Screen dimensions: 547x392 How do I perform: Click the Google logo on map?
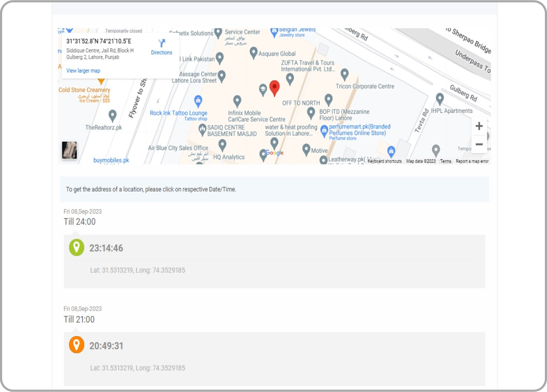pos(275,153)
